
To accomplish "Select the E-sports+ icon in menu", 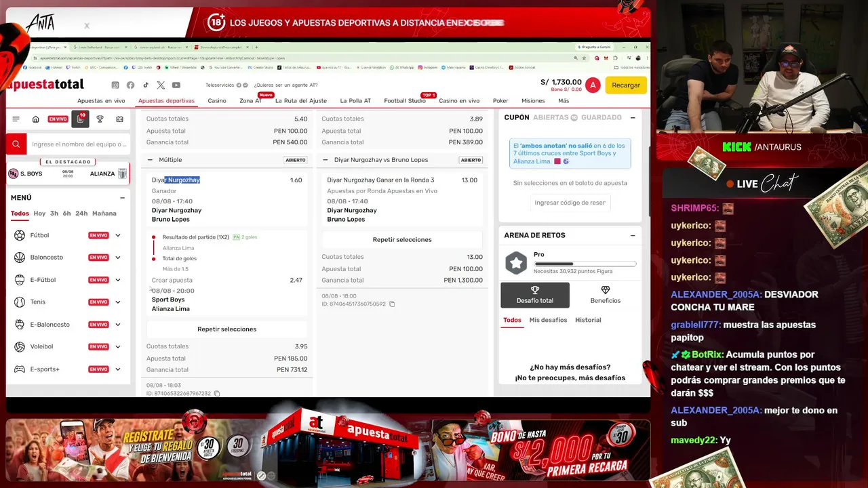I will 20,369.
